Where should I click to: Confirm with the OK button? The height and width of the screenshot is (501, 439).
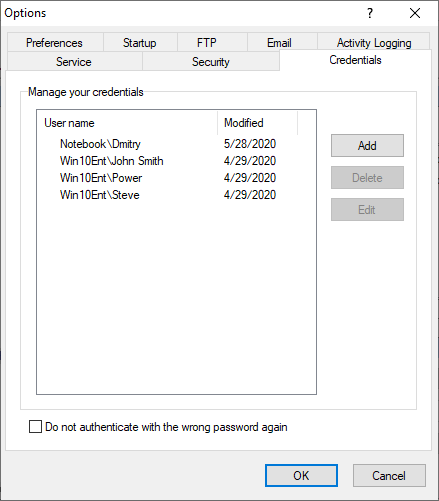301,475
